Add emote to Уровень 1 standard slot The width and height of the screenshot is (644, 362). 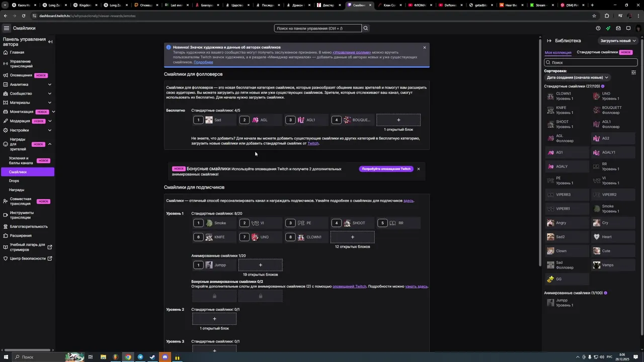[x=352, y=237]
